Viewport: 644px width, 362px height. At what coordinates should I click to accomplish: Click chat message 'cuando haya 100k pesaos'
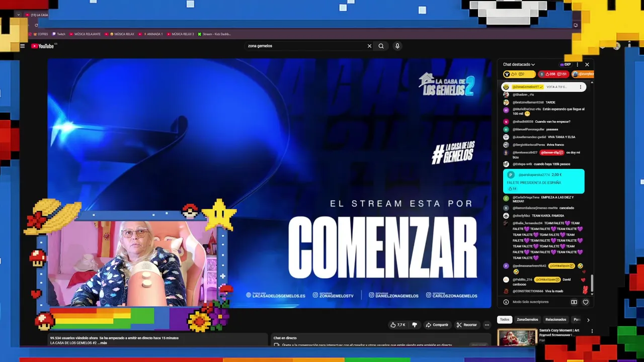(552, 164)
